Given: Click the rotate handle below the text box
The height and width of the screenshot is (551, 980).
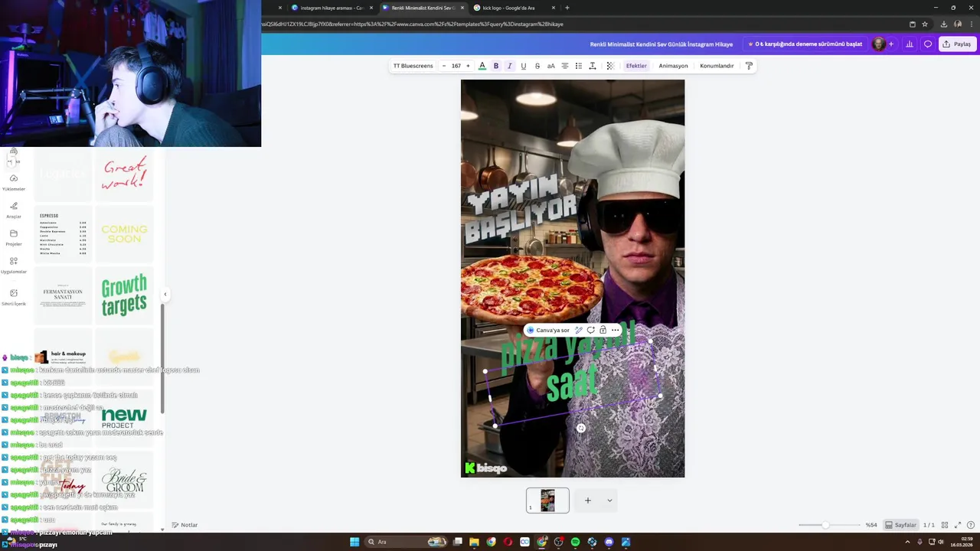Looking at the screenshot, I should coord(581,429).
